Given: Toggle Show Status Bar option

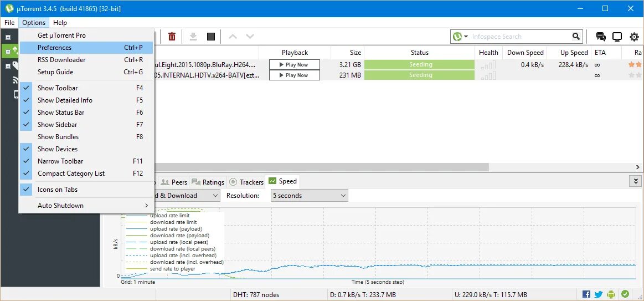Looking at the screenshot, I should pos(87,113).
